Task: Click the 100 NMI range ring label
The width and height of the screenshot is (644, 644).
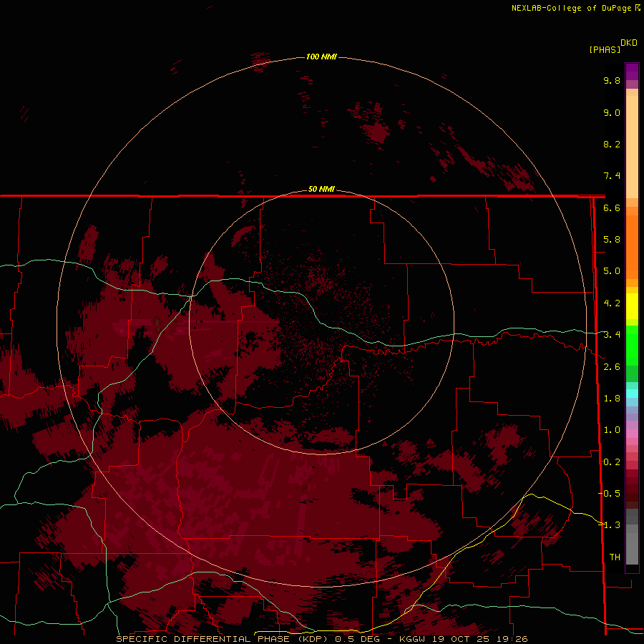Action: click(x=321, y=57)
